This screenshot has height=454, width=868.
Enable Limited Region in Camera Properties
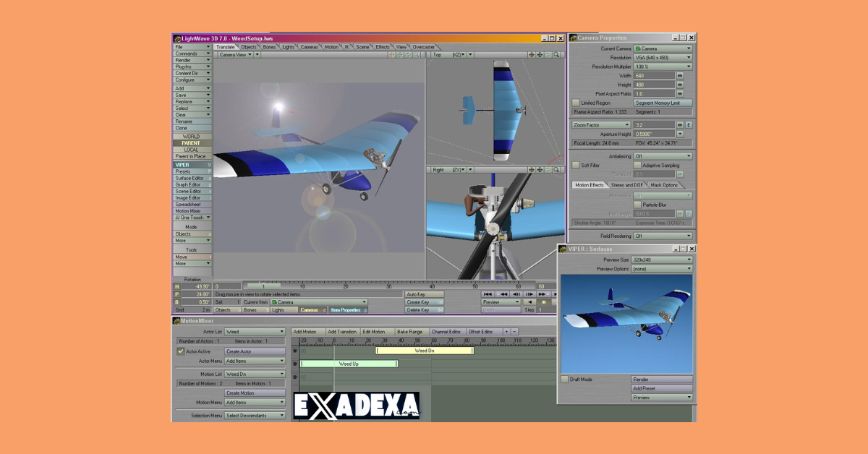[x=576, y=103]
